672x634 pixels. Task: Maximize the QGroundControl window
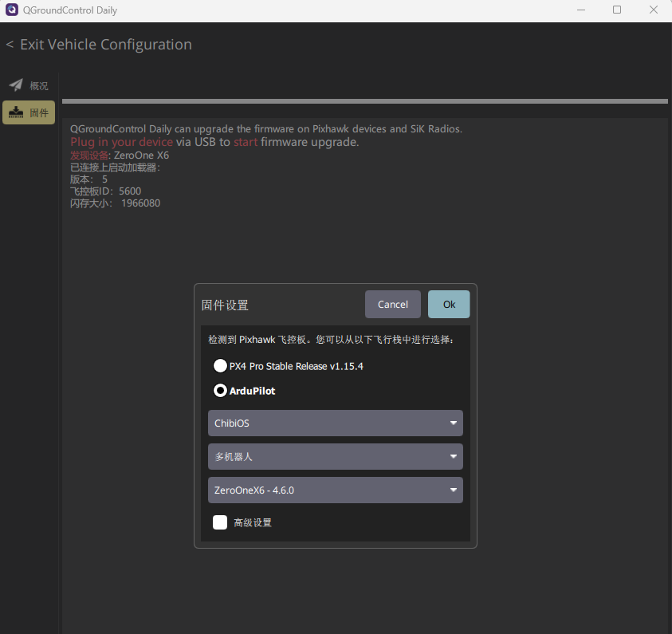(617, 10)
